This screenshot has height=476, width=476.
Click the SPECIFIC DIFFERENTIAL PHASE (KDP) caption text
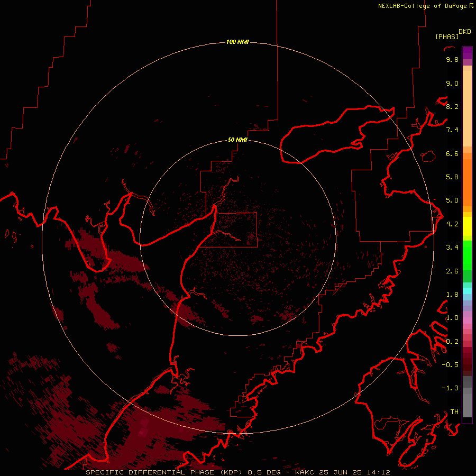[164, 472]
